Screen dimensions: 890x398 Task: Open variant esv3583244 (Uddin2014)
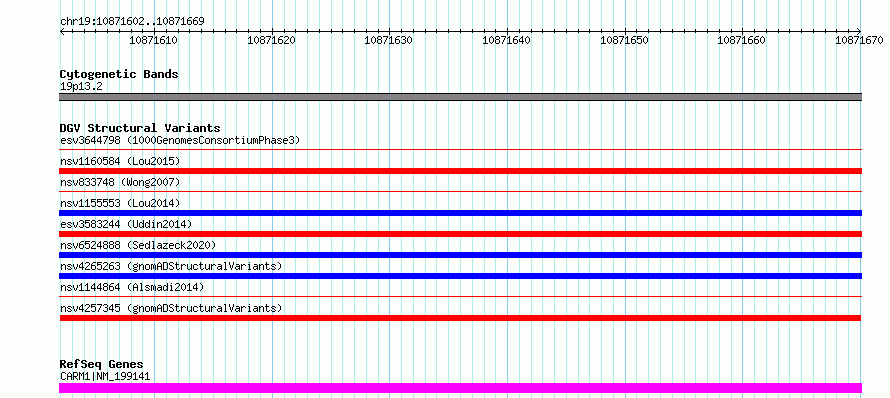coord(126,224)
